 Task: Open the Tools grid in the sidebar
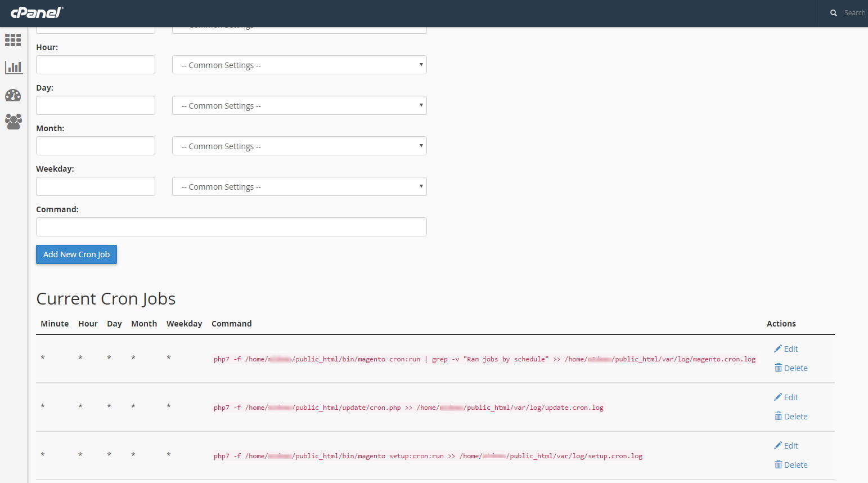point(13,40)
